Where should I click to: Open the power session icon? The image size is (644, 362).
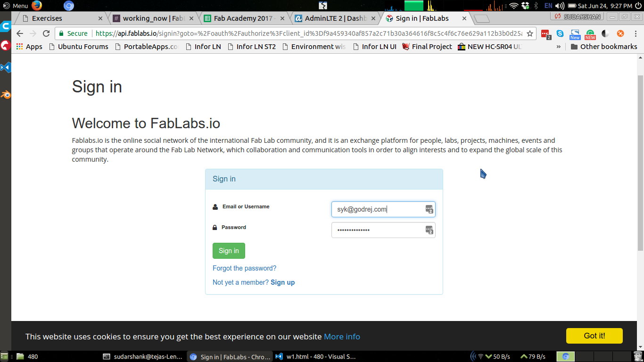pos(638,6)
